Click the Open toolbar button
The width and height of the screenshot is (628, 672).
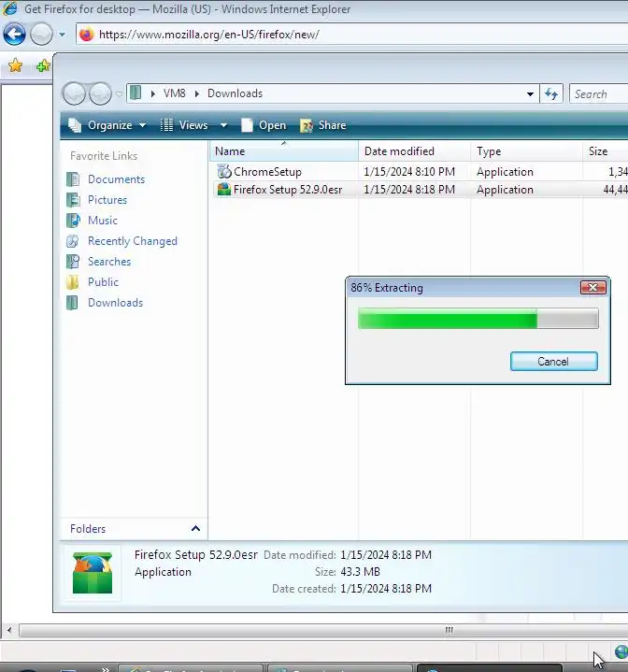coord(264,125)
